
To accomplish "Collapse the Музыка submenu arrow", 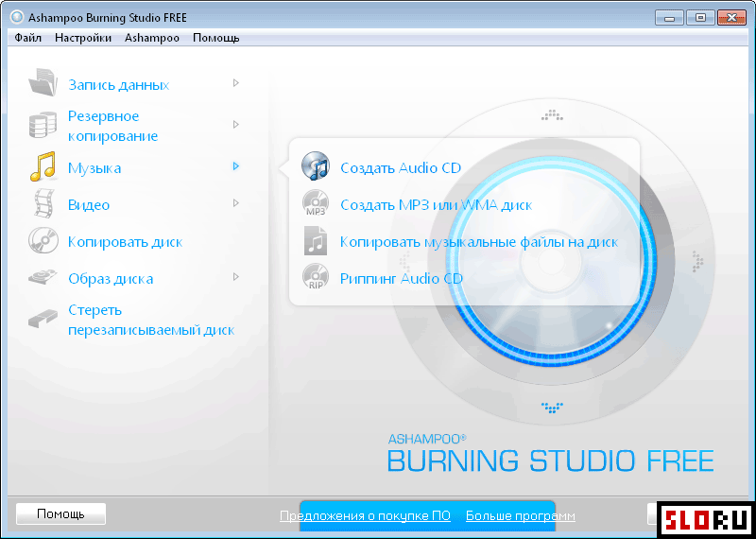I will [235, 166].
